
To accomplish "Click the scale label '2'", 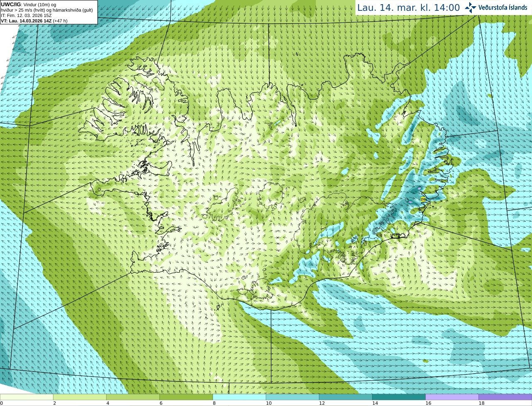I will [x=54, y=403].
